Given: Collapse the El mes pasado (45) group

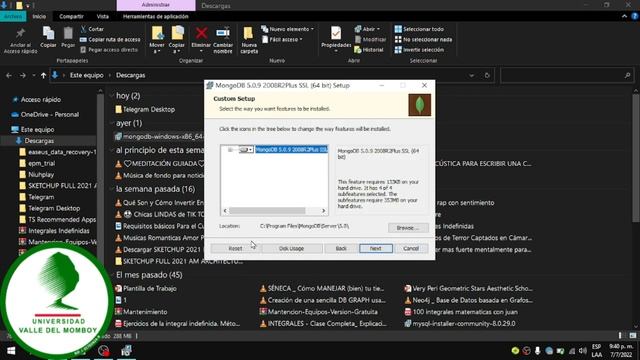Looking at the screenshot, I should click(x=112, y=275).
